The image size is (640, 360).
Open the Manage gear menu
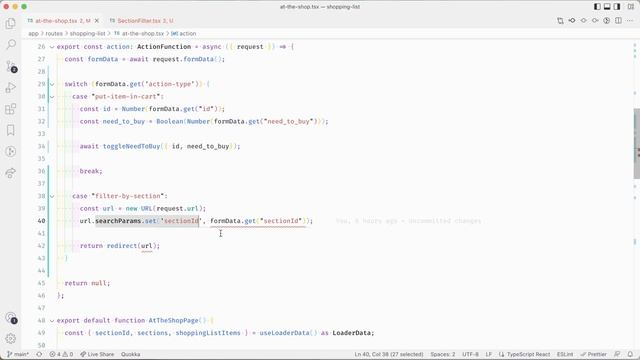click(11, 338)
